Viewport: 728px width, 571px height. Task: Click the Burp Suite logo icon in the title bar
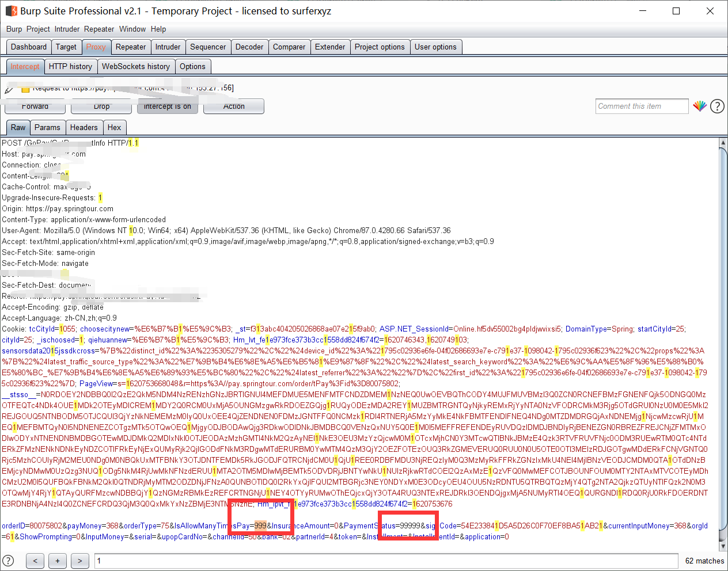click(12, 11)
